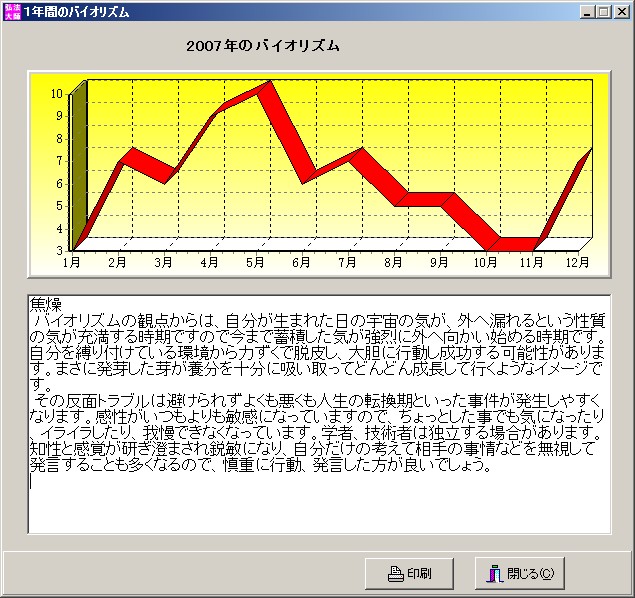Click the 1月 label on the chart axis
635x598 pixels.
72,262
